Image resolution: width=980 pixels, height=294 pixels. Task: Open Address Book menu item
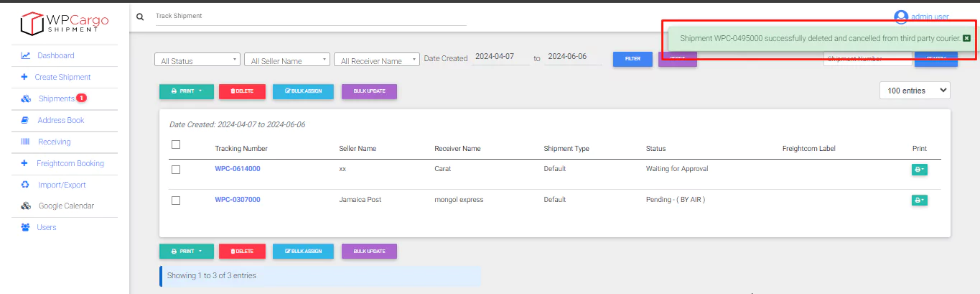(x=61, y=120)
